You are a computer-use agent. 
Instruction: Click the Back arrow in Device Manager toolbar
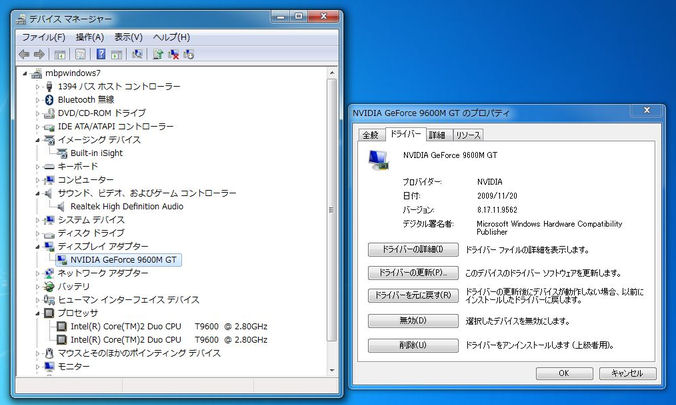tap(24, 54)
